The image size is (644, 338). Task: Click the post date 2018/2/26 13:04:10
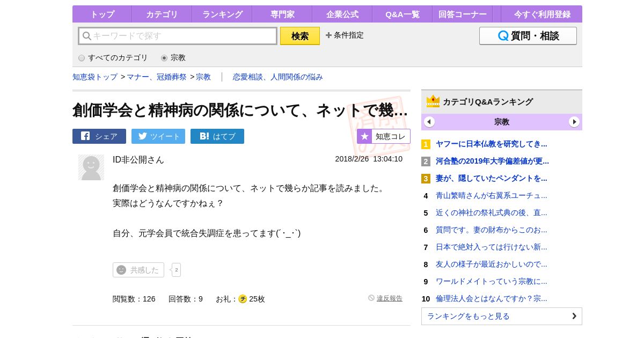point(369,159)
